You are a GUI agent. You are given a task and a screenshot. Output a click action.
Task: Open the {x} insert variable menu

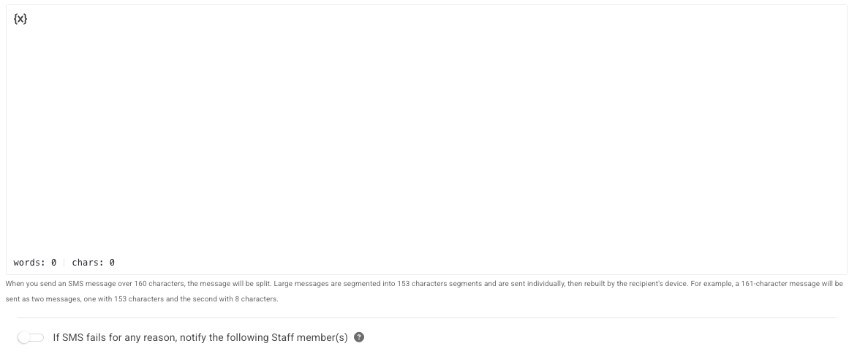tap(20, 19)
